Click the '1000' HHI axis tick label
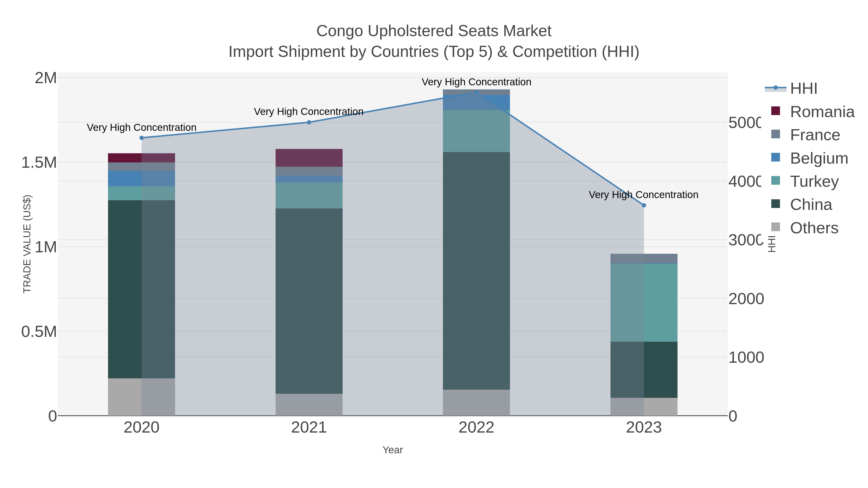868x488 pixels. tap(746, 358)
